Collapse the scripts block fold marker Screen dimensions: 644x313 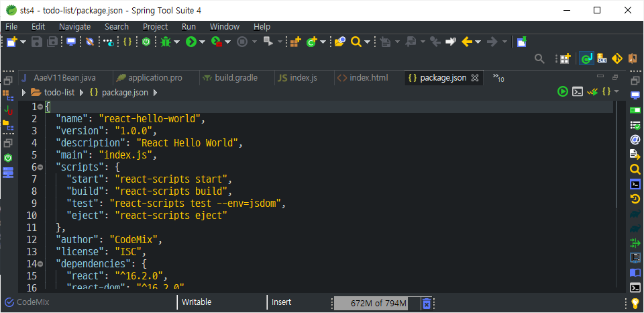coord(40,167)
